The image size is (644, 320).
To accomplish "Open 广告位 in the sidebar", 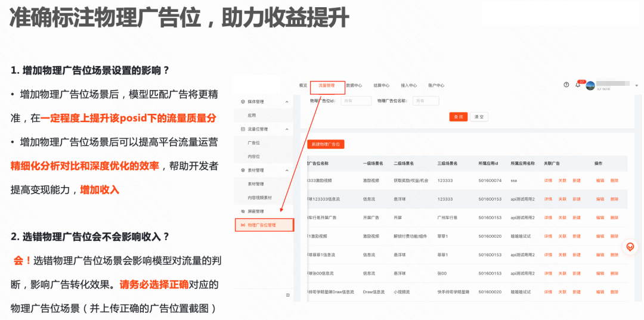I will [x=254, y=143].
